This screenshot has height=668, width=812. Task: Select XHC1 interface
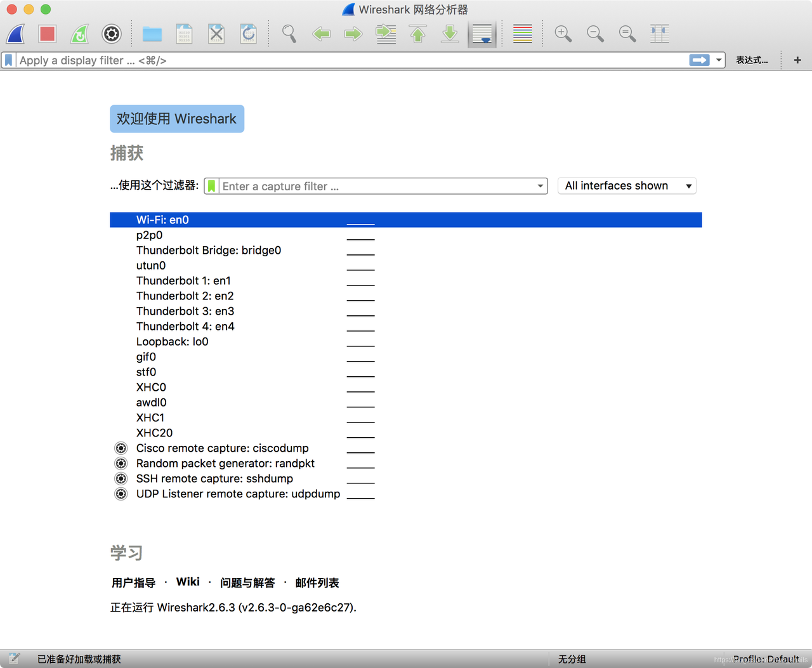coord(405,417)
